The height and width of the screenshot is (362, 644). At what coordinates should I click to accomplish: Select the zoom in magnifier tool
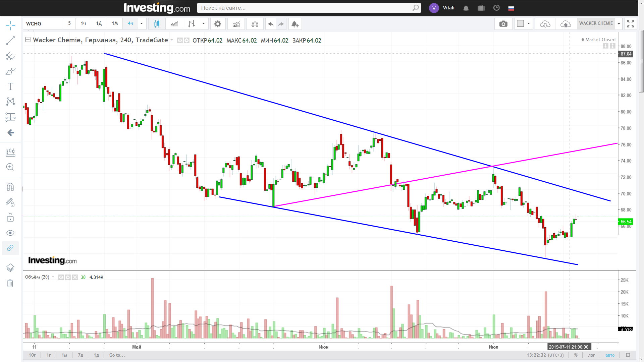click(x=10, y=167)
